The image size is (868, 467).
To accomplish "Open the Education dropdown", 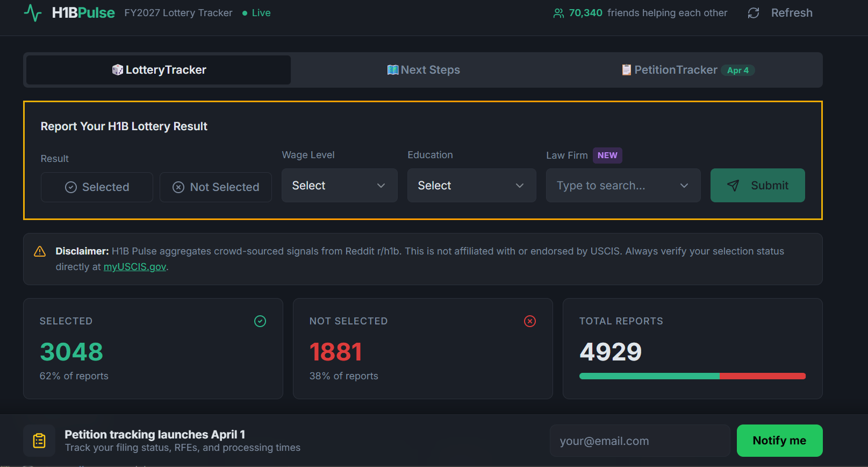I will (472, 186).
